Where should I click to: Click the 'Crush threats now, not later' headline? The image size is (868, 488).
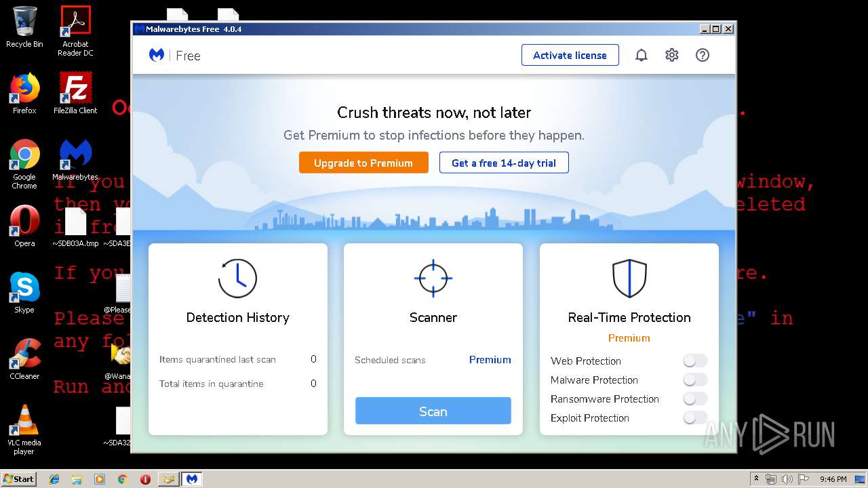click(434, 113)
